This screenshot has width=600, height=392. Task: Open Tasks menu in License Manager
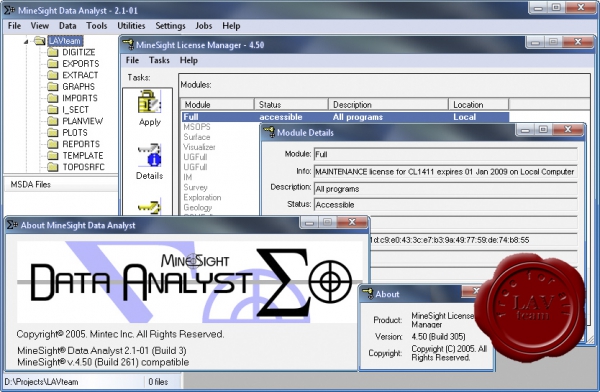pos(159,60)
